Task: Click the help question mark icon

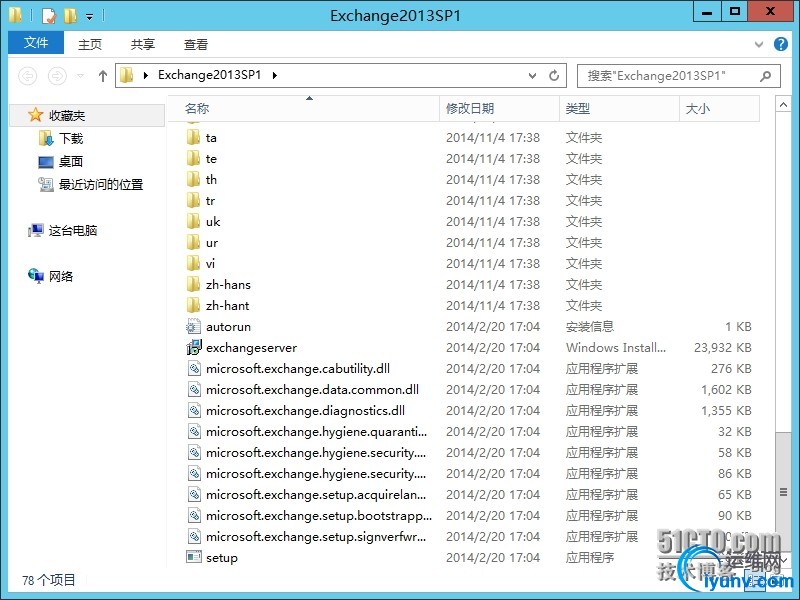Action: coord(781,44)
